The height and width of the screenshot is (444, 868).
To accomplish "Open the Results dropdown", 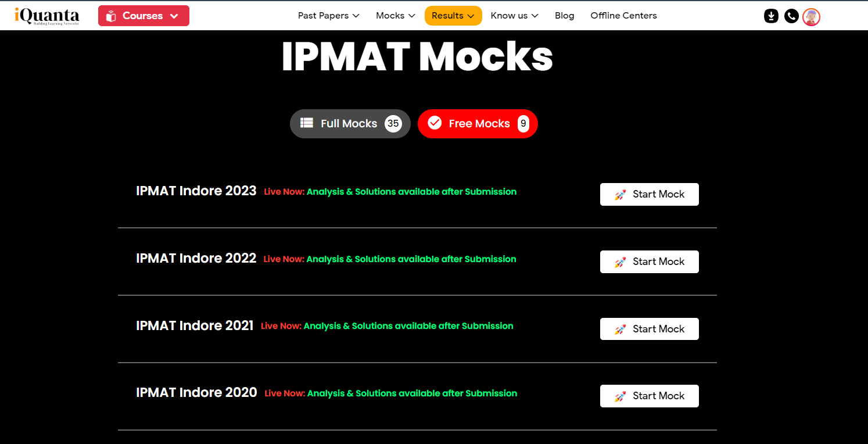I will pos(453,16).
